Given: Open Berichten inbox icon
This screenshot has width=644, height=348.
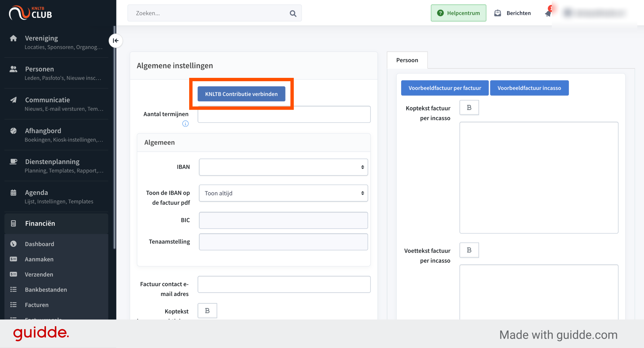Looking at the screenshot, I should (x=497, y=13).
